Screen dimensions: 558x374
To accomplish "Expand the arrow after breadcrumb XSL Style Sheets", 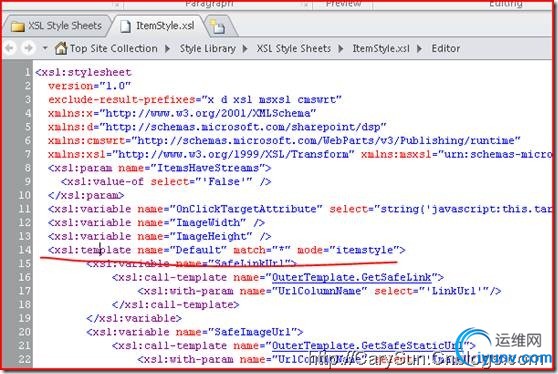I will [x=341, y=48].
